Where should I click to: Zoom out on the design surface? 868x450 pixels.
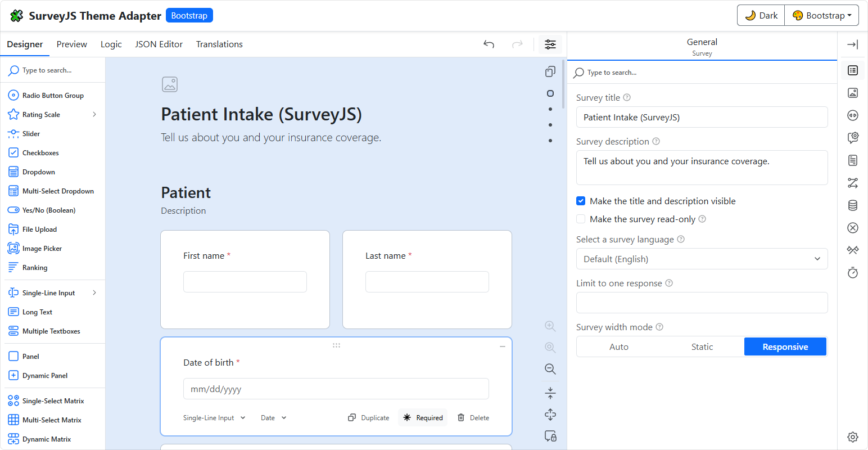click(x=550, y=369)
